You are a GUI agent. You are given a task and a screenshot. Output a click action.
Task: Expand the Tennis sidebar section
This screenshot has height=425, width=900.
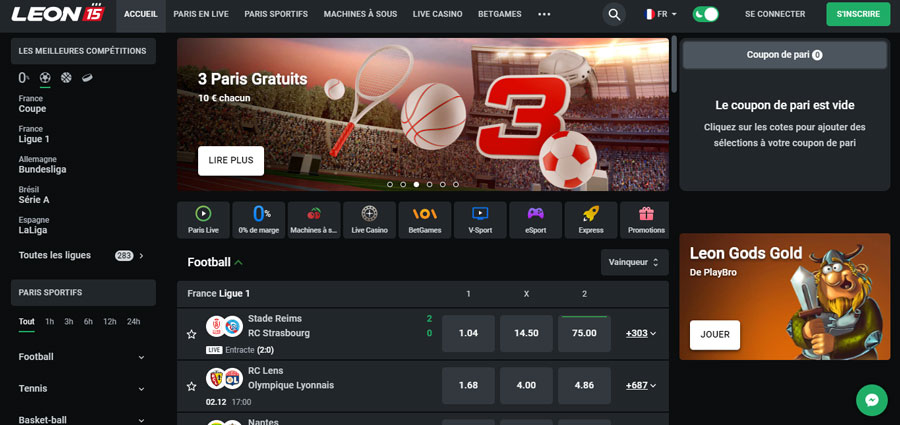click(82, 388)
